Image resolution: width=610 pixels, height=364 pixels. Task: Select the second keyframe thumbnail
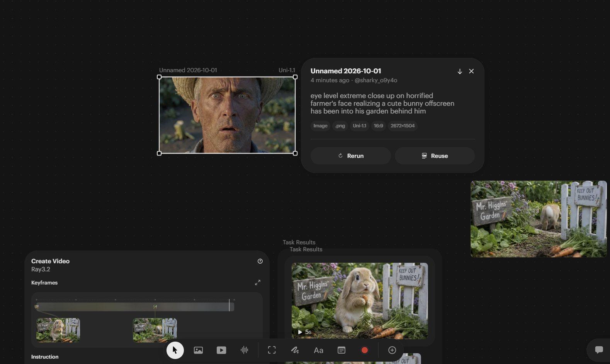155,330
